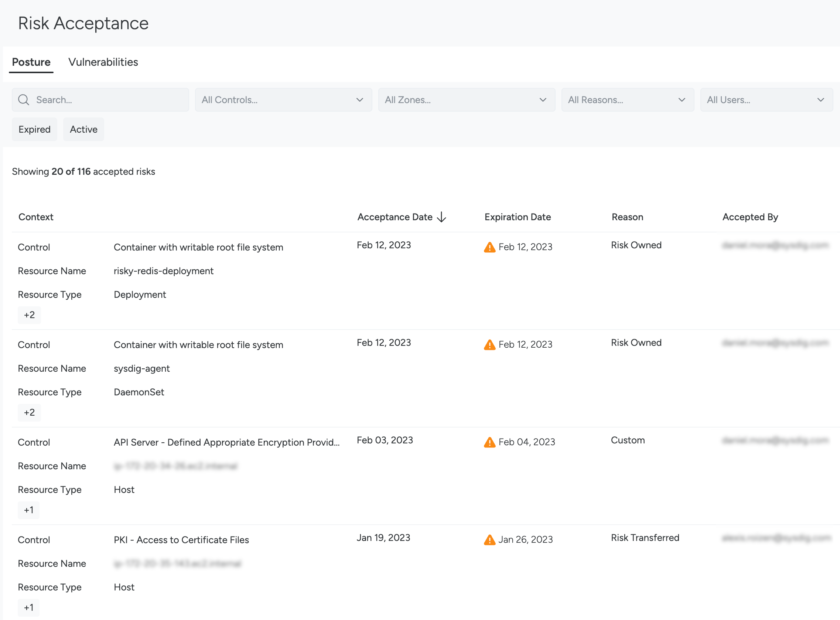Open the All Zones dropdown
The height and width of the screenshot is (620, 840).
pos(466,100)
